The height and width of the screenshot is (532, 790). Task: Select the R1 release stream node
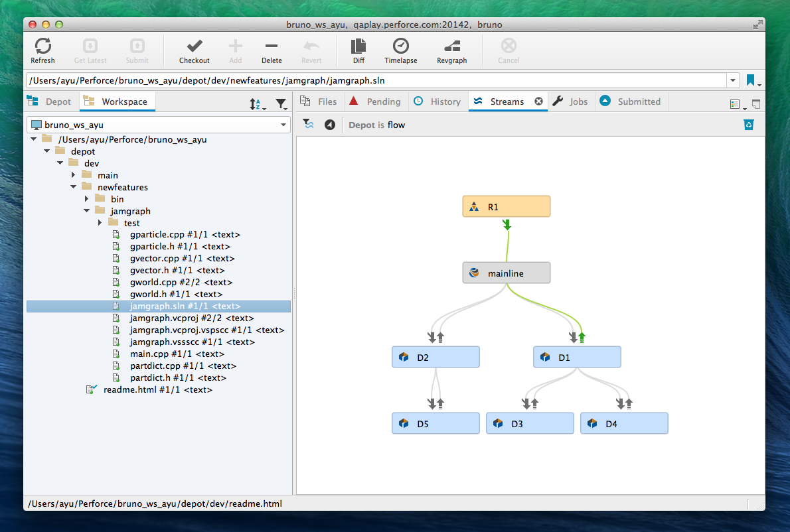click(507, 206)
